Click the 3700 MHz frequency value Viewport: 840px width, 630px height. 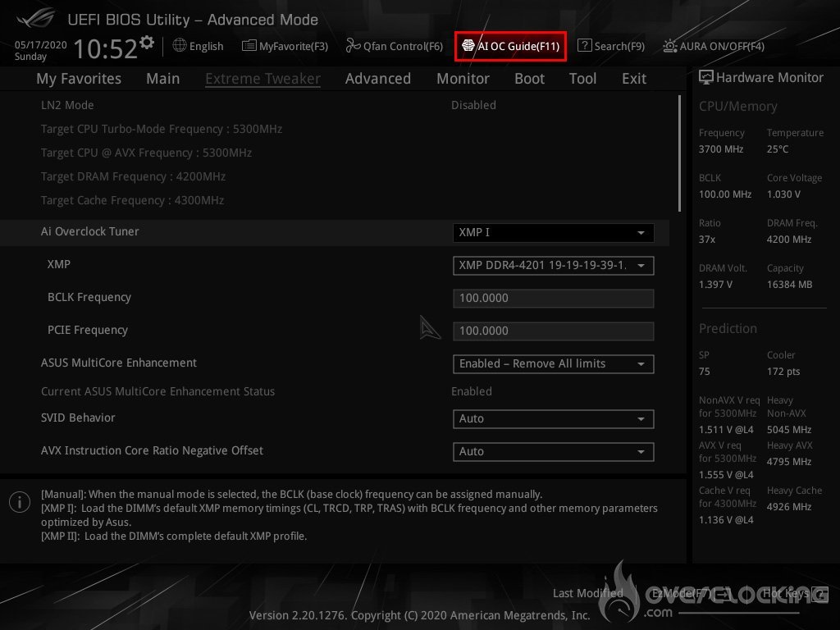(x=720, y=149)
